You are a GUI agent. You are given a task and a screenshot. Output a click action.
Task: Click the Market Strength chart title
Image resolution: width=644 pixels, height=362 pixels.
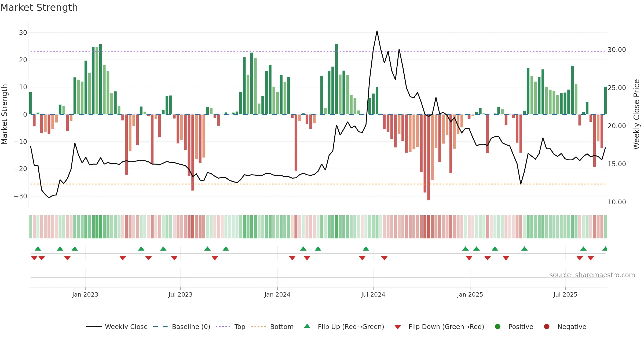pyautogui.click(x=39, y=7)
